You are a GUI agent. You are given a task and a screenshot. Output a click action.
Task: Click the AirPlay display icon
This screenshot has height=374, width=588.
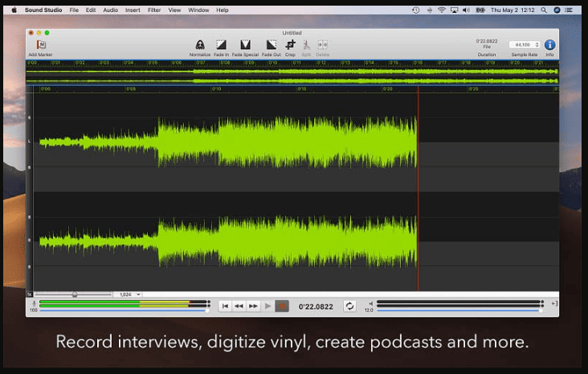tap(454, 10)
